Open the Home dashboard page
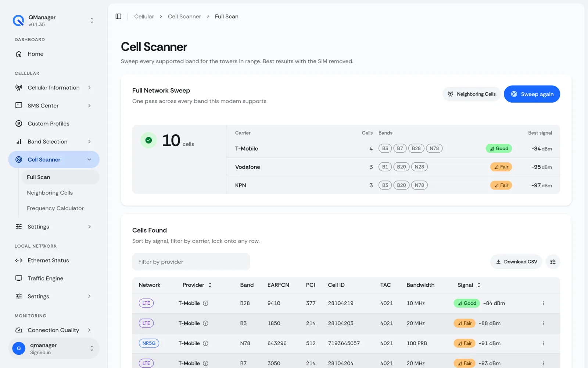This screenshot has width=588, height=368. tap(54, 54)
